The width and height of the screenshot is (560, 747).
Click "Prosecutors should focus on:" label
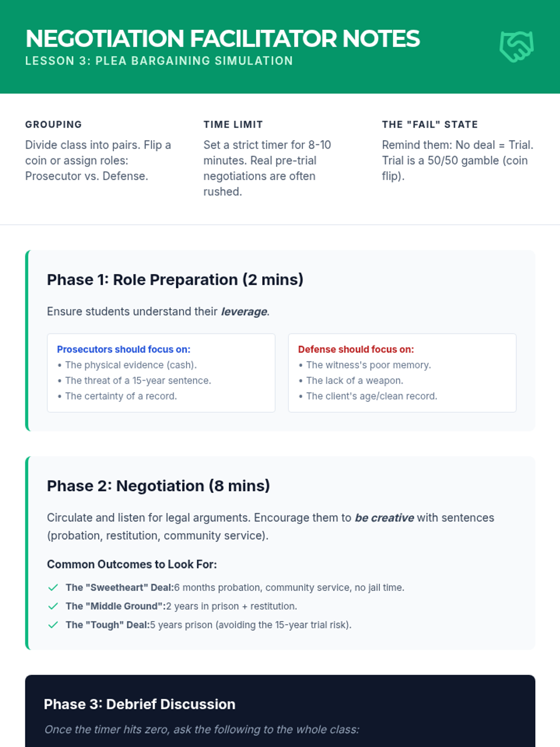click(124, 349)
